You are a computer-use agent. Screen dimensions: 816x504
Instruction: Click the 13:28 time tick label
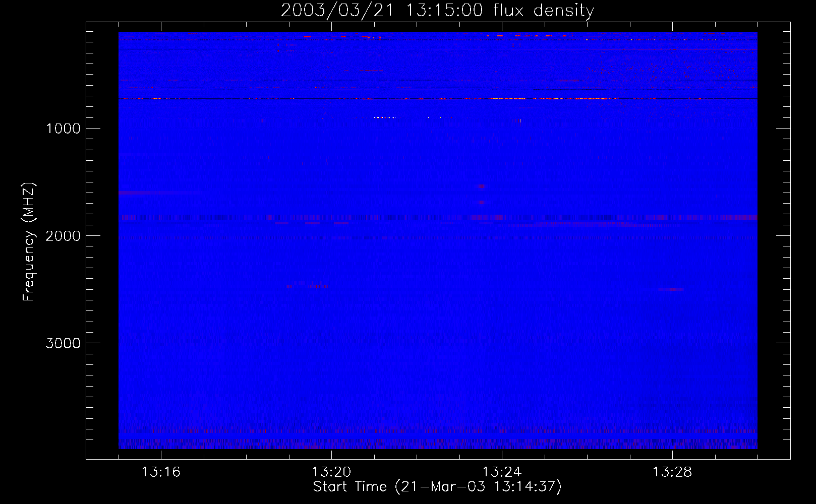(672, 472)
